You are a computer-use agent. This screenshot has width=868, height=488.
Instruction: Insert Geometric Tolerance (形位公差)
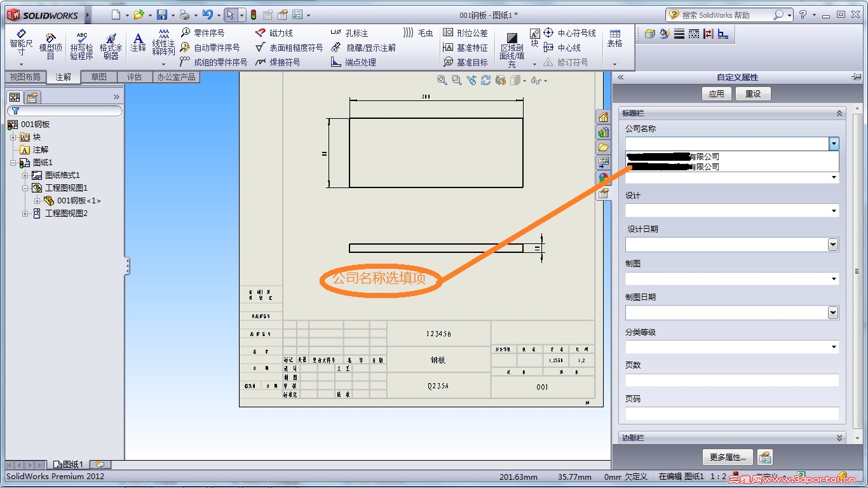(x=465, y=33)
